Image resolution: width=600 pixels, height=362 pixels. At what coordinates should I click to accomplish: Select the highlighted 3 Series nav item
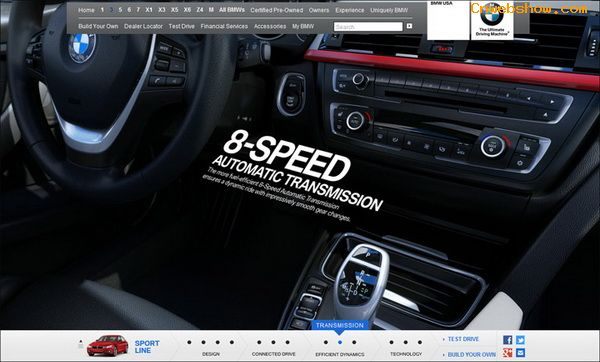click(x=111, y=10)
